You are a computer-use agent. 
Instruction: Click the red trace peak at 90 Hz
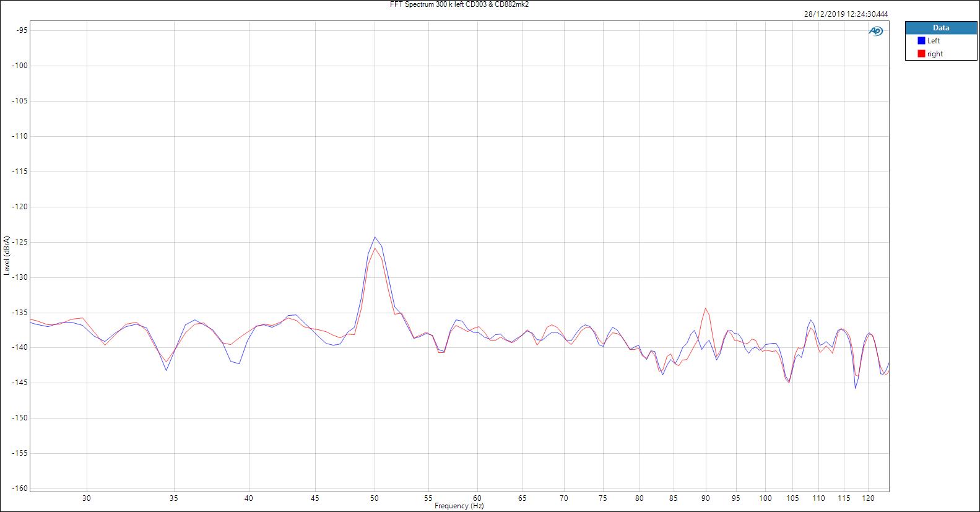(x=705, y=308)
